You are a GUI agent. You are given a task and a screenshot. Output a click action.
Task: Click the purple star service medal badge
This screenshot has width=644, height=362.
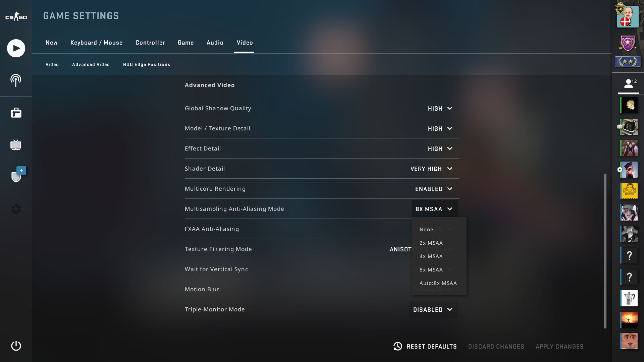(x=628, y=43)
